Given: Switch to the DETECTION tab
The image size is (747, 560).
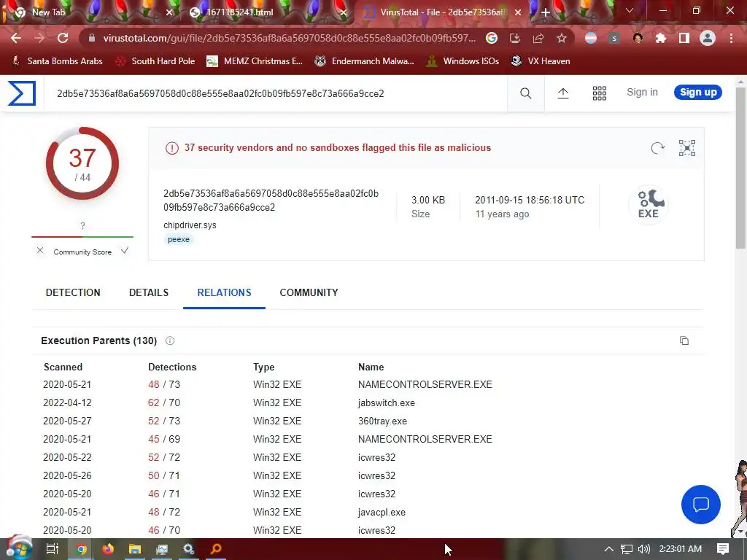Looking at the screenshot, I should (73, 292).
